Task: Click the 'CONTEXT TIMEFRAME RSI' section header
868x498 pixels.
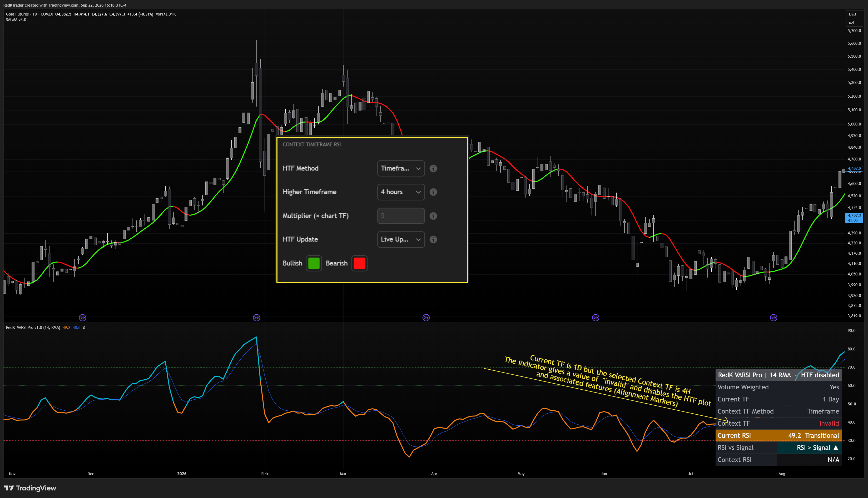Action: tap(311, 144)
